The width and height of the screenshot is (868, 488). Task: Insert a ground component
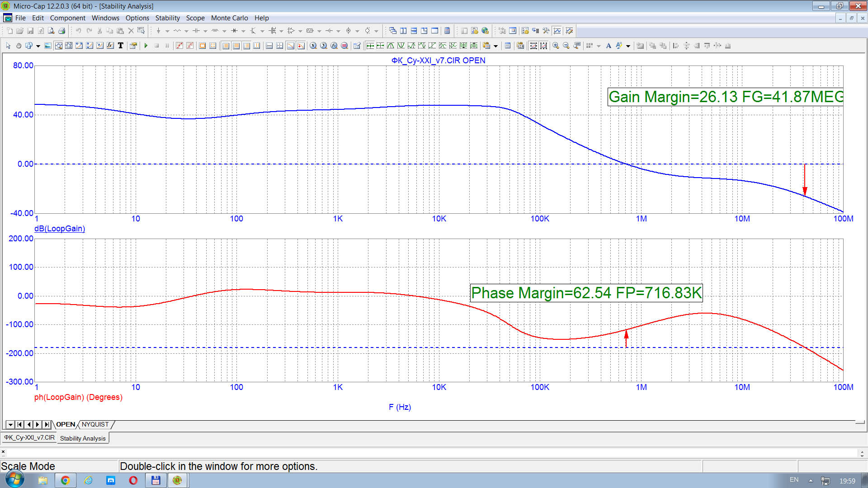[158, 31]
